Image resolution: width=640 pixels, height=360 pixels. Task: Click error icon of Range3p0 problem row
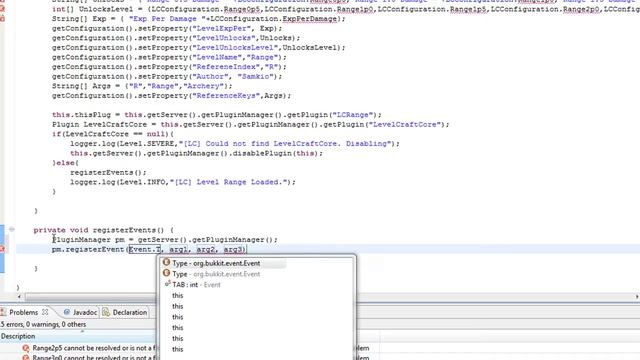click(26, 358)
